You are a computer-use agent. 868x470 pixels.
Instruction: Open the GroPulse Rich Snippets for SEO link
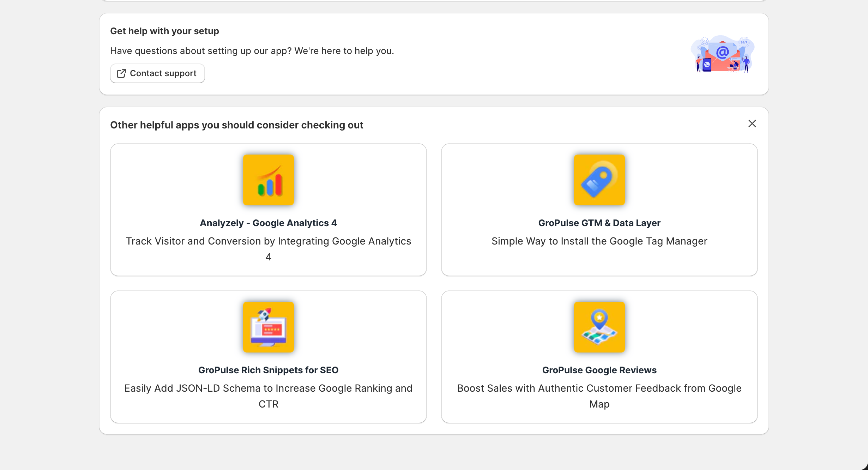tap(268, 370)
